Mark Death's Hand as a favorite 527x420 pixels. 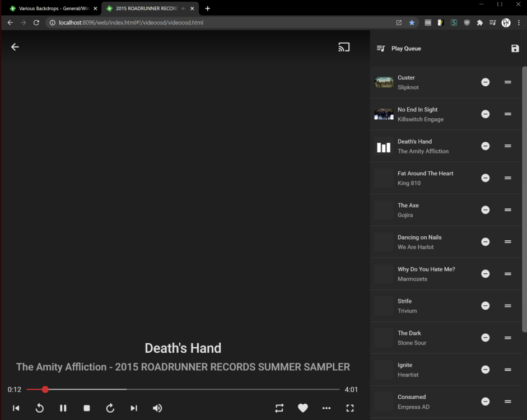[303, 408]
